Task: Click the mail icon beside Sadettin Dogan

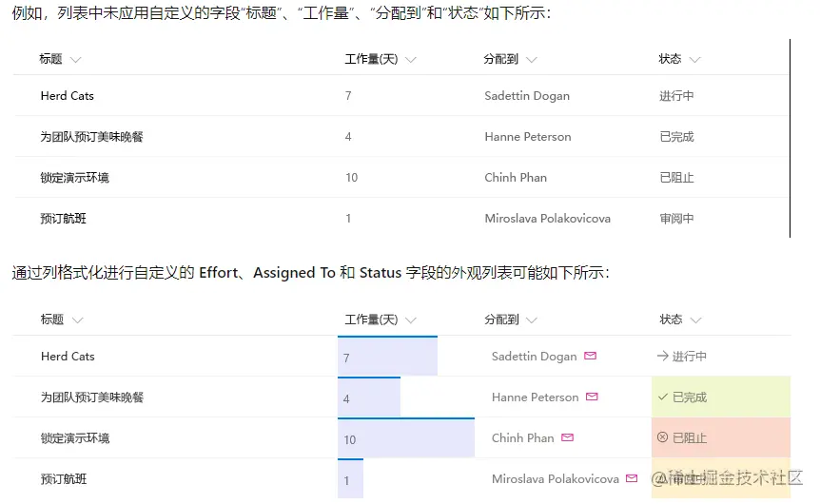Action: [591, 357]
